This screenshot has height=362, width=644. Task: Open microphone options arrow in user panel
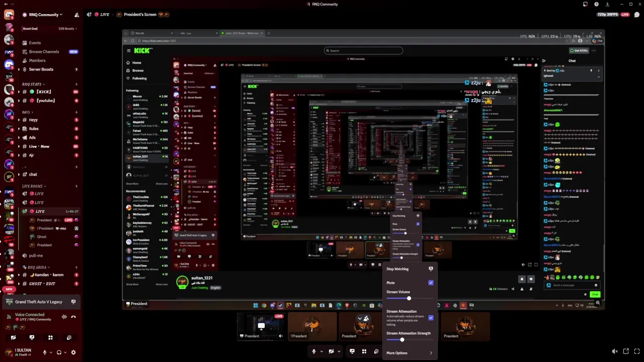click(51, 352)
